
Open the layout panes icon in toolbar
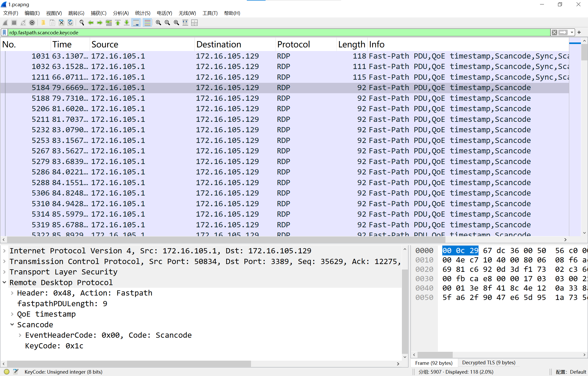click(x=194, y=23)
